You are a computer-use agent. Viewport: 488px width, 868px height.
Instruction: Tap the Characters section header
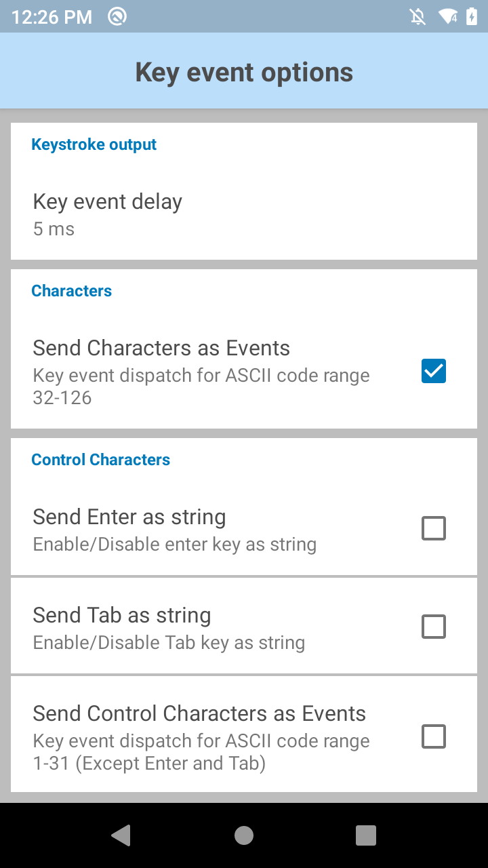point(72,291)
